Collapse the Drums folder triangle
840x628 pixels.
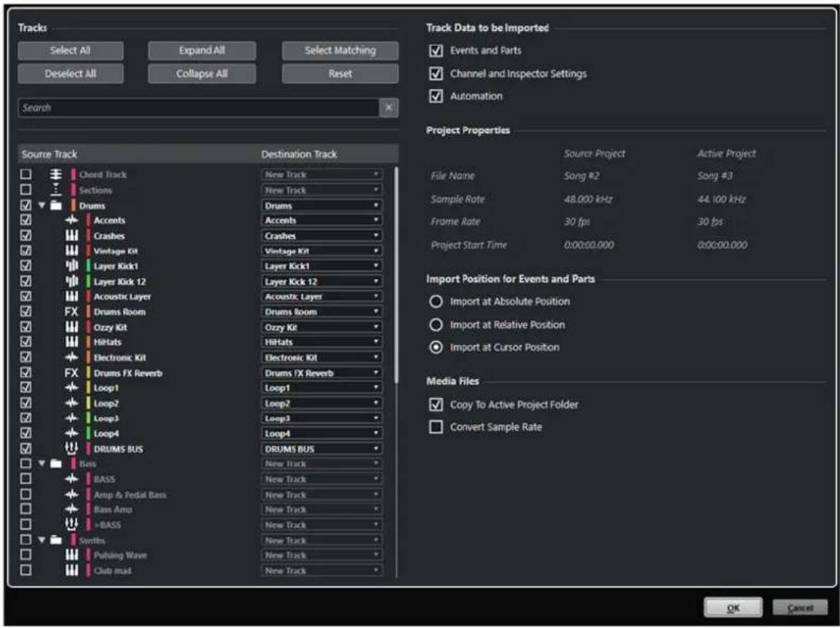(42, 205)
